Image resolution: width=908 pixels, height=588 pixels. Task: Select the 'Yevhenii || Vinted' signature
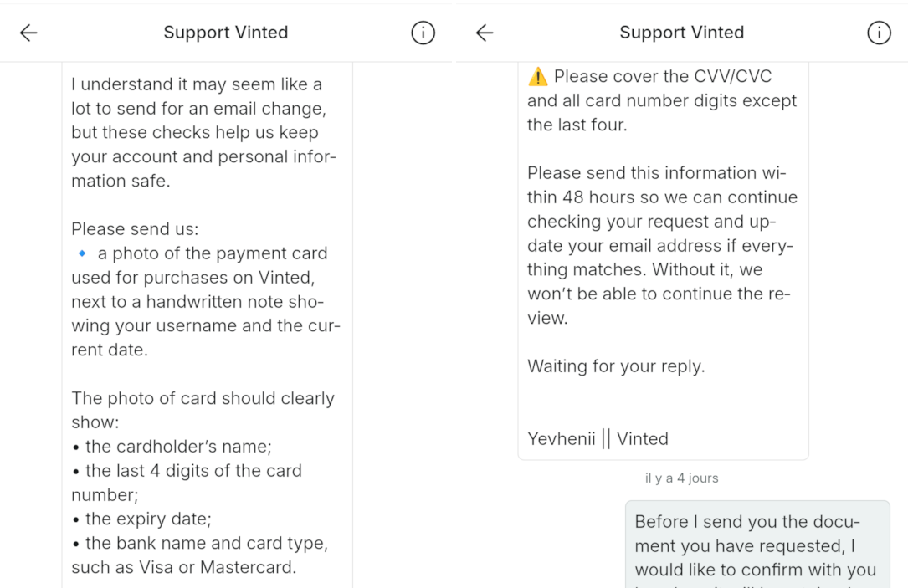point(598,438)
